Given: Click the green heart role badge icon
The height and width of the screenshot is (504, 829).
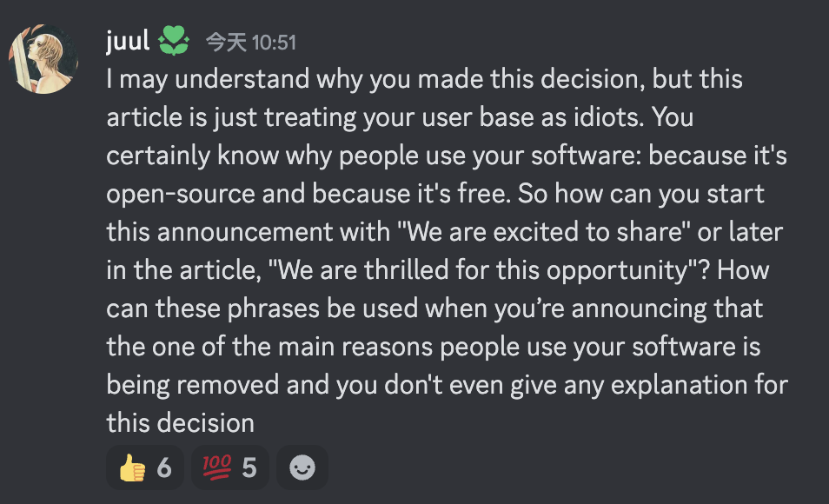Looking at the screenshot, I should coord(174,41).
